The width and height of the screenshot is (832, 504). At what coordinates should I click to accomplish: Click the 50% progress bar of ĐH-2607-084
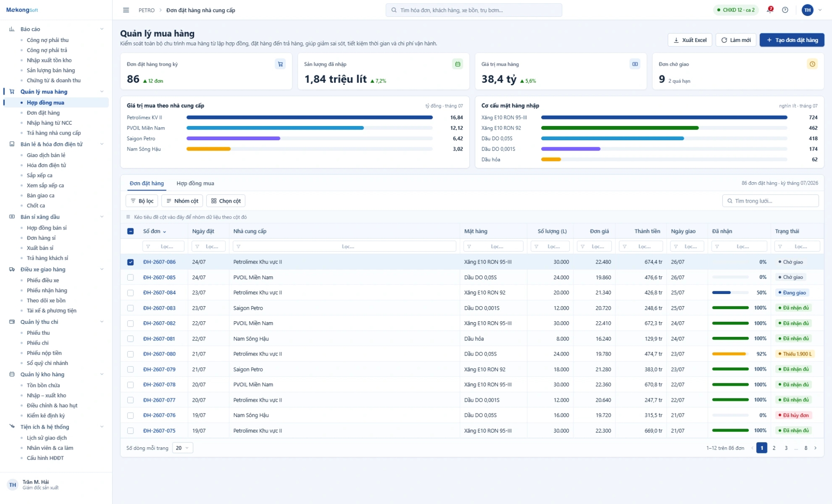point(730,293)
